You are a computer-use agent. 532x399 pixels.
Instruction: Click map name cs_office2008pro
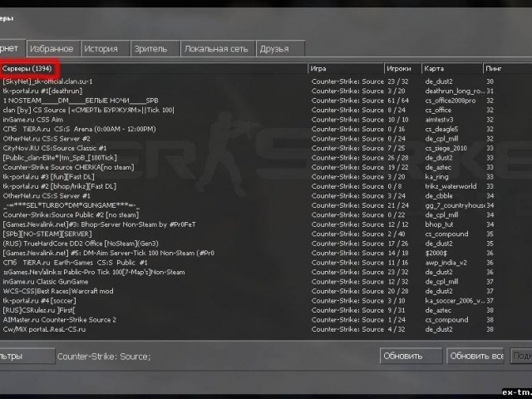[451, 101]
